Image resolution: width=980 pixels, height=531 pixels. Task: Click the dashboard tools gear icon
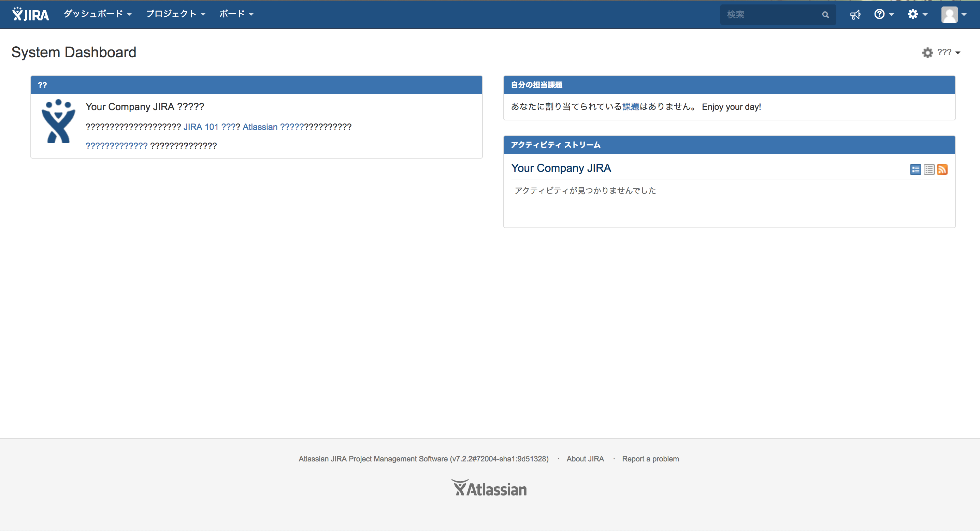[x=927, y=53]
